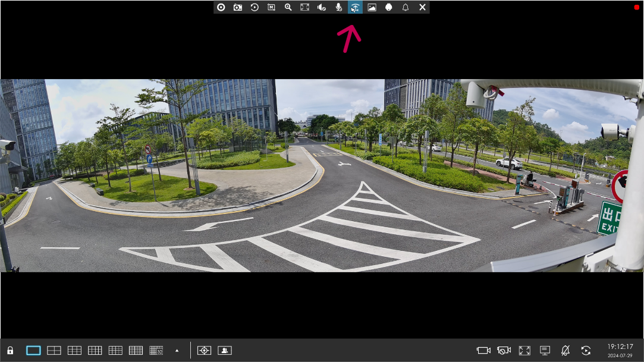Take a snapshot with the camera icon
Viewport: 644px width, 362px height.
click(238, 7)
